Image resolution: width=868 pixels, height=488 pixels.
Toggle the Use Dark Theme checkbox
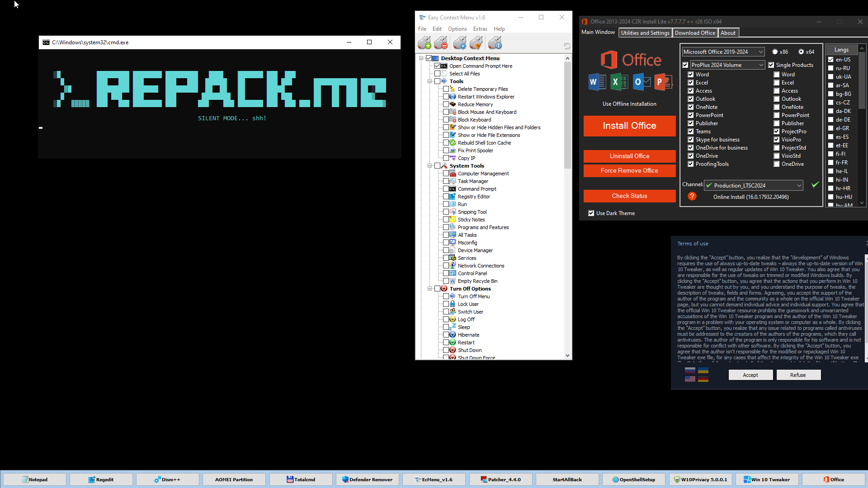[591, 213]
